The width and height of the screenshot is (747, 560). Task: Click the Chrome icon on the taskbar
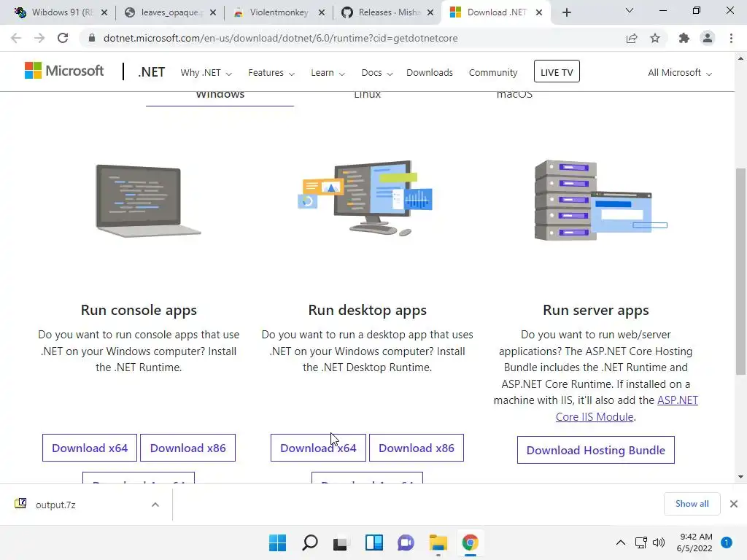(x=471, y=542)
